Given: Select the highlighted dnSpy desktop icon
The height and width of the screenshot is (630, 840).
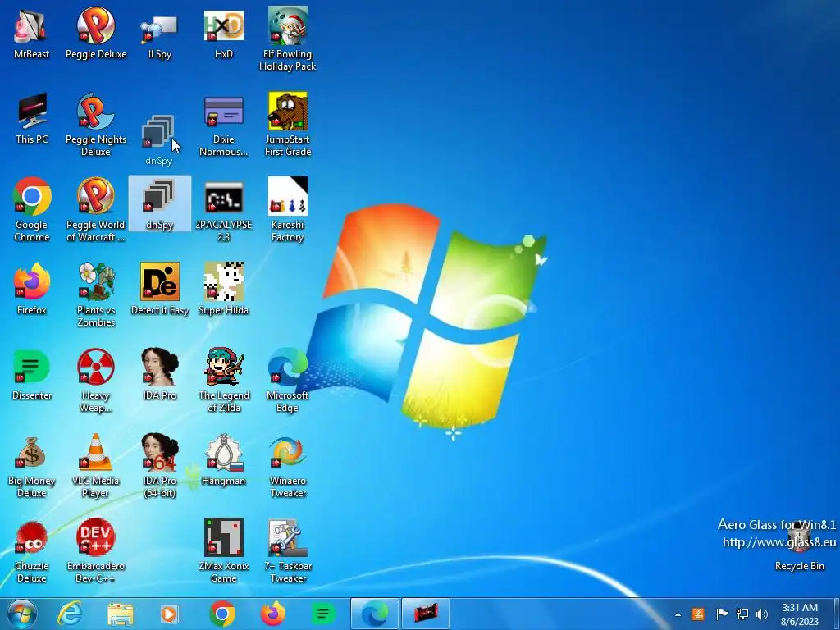Looking at the screenshot, I should [x=160, y=203].
